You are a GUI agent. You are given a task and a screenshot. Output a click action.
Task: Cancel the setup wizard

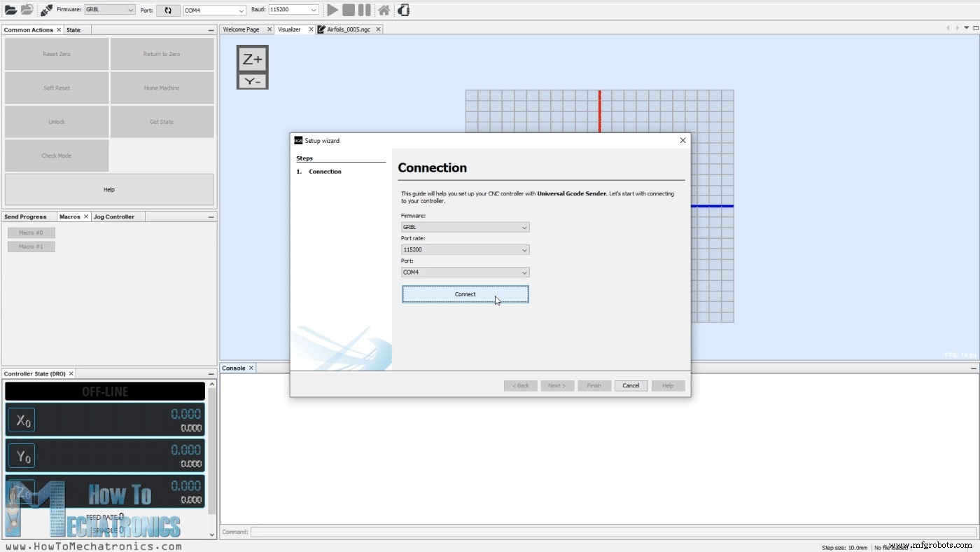[631, 385]
